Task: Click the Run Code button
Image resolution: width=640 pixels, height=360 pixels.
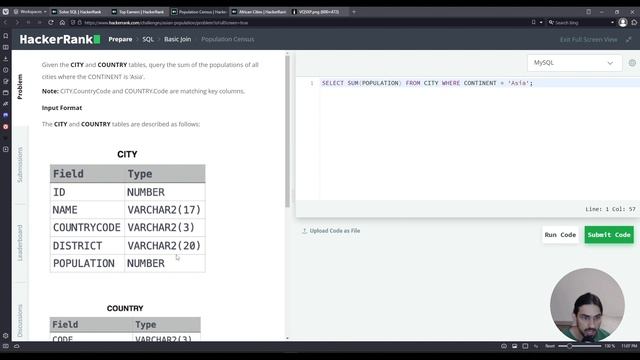Action: (x=560, y=235)
